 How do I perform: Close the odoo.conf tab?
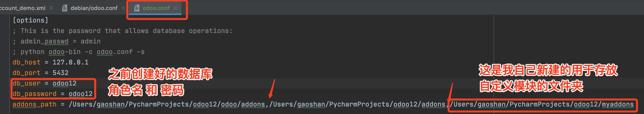175,8
